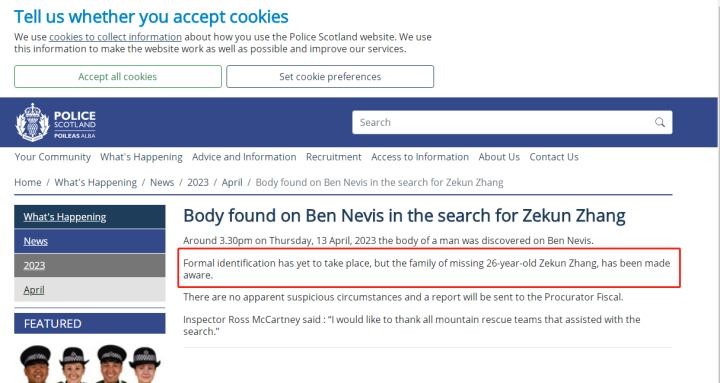This screenshot has height=383, width=720.
Task: Click the April breadcrumb link
Action: 232,182
